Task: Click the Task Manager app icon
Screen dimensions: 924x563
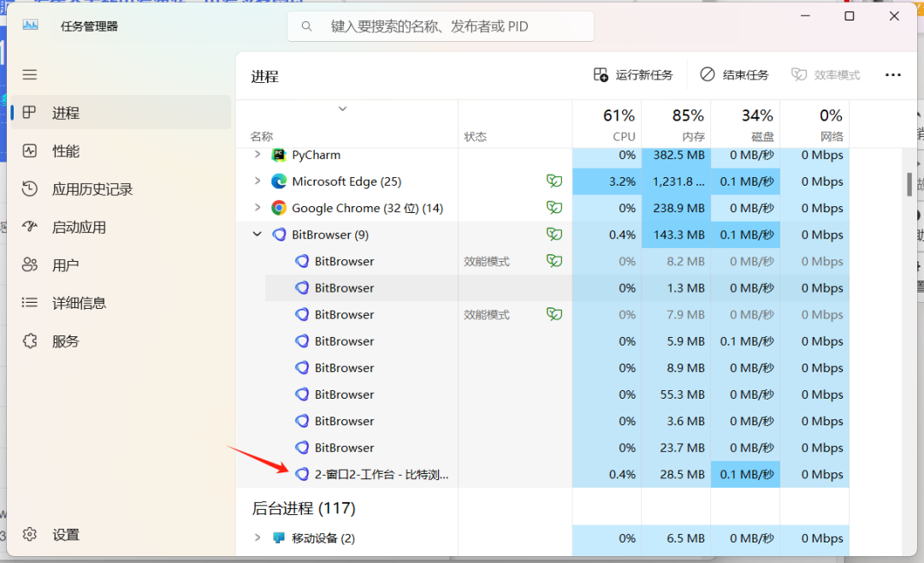Action: click(x=30, y=26)
